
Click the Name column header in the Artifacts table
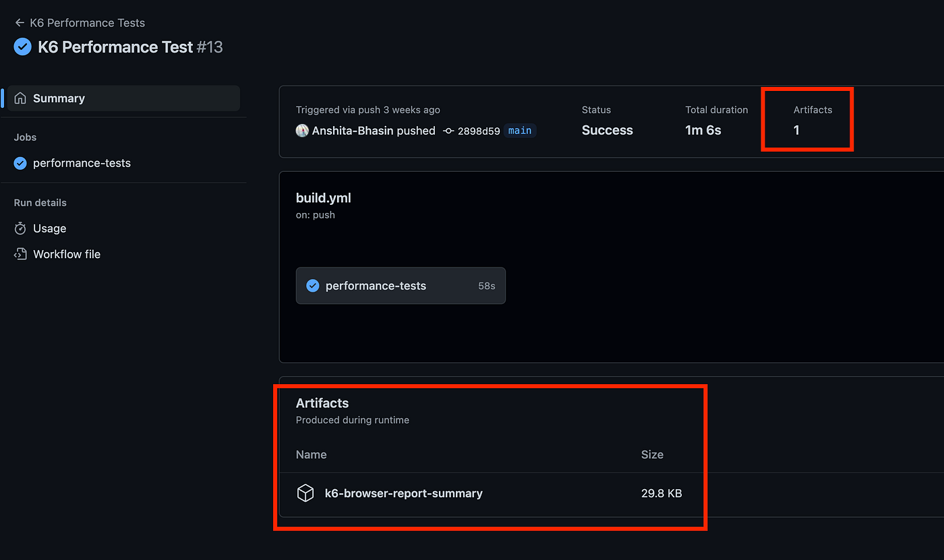tap(312, 455)
